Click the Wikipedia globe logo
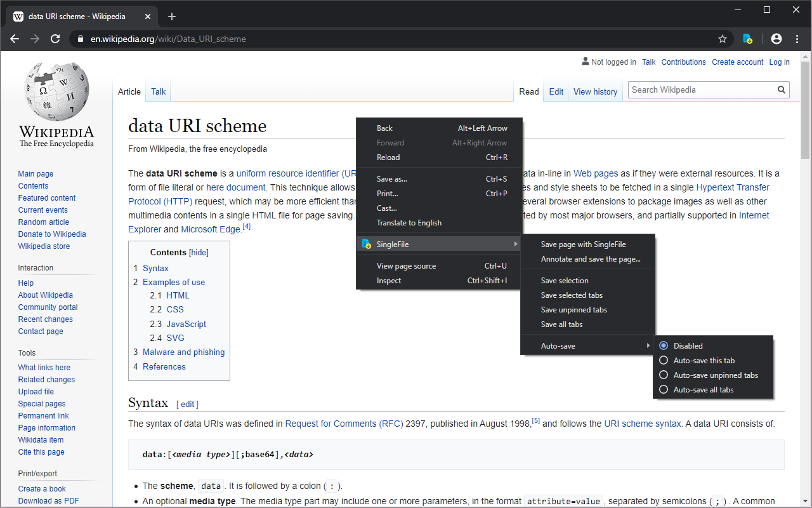This screenshot has height=508, width=812. click(56, 91)
